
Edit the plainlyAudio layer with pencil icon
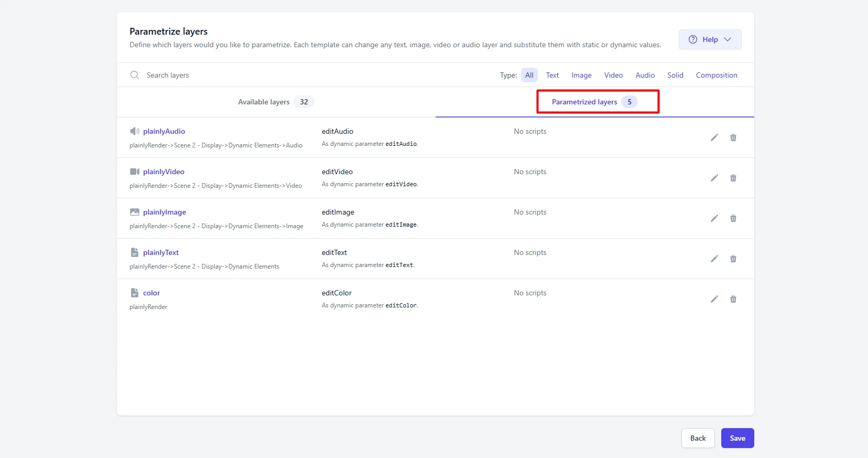(714, 137)
